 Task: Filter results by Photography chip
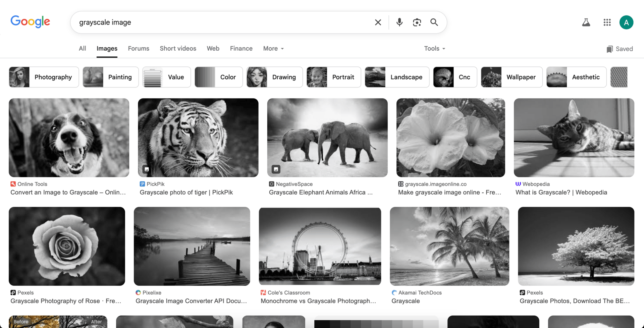(x=44, y=77)
